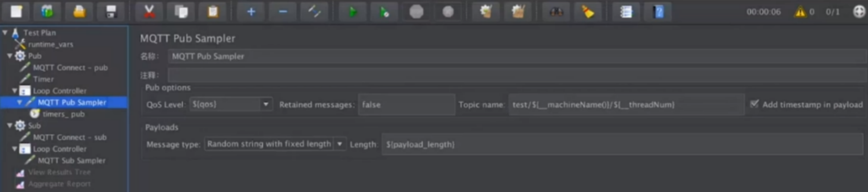
Task: Collapse the Pub Loop Controller node
Action: point(14,91)
